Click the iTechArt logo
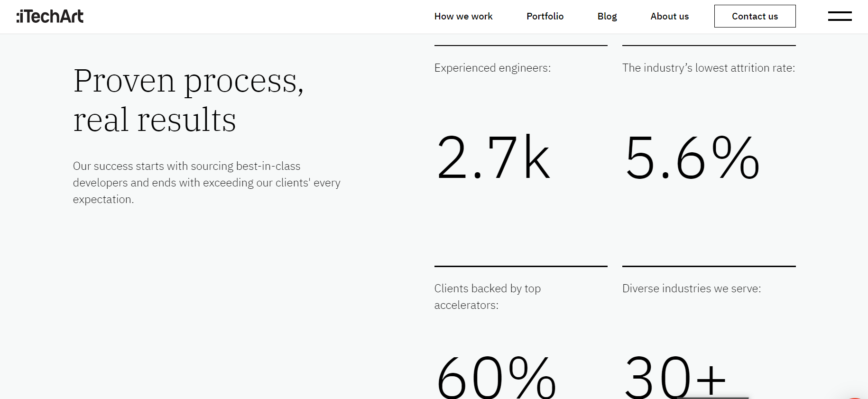This screenshot has height=399, width=868. 50,17
